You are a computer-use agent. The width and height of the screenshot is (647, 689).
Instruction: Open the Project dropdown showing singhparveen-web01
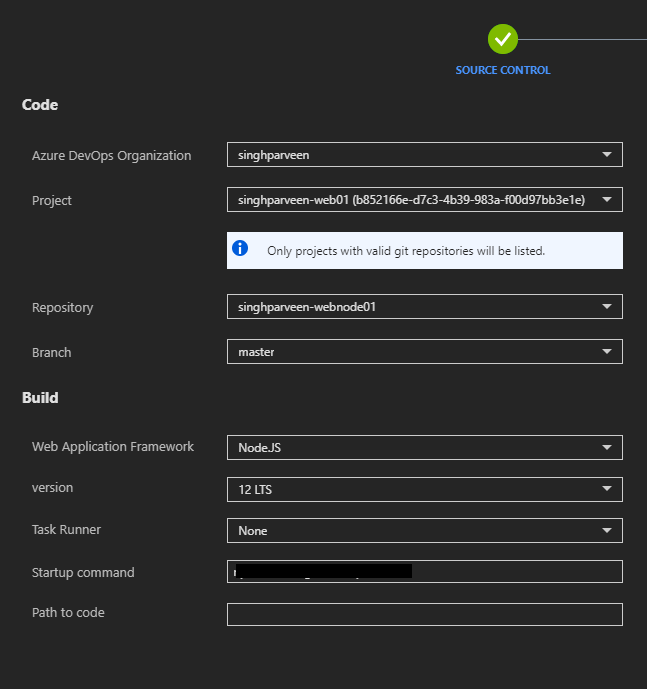425,199
